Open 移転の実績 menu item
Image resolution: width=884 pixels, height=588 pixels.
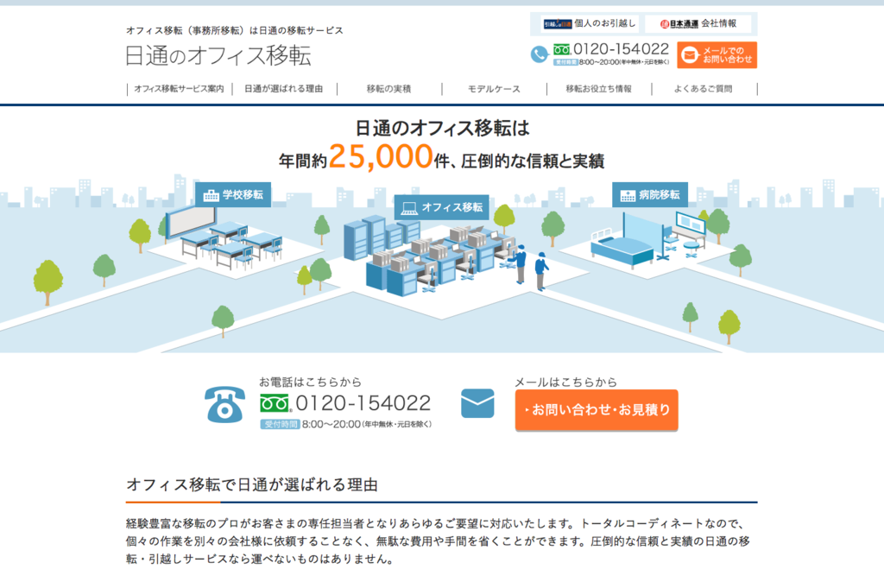pyautogui.click(x=389, y=89)
